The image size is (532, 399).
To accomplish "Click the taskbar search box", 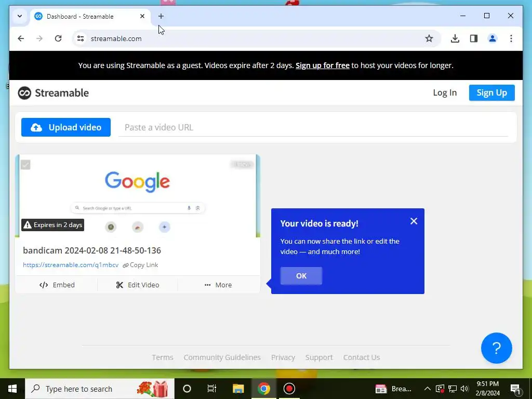I will coord(100,389).
